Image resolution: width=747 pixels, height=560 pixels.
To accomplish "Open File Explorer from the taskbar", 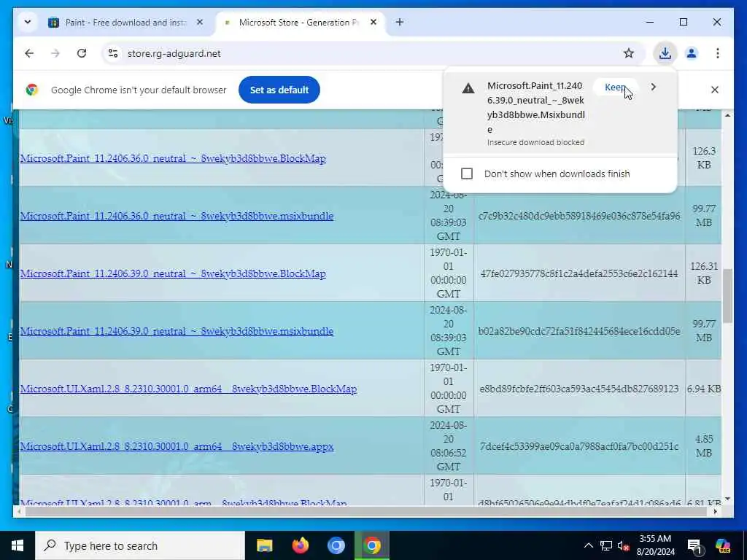I will (264, 545).
